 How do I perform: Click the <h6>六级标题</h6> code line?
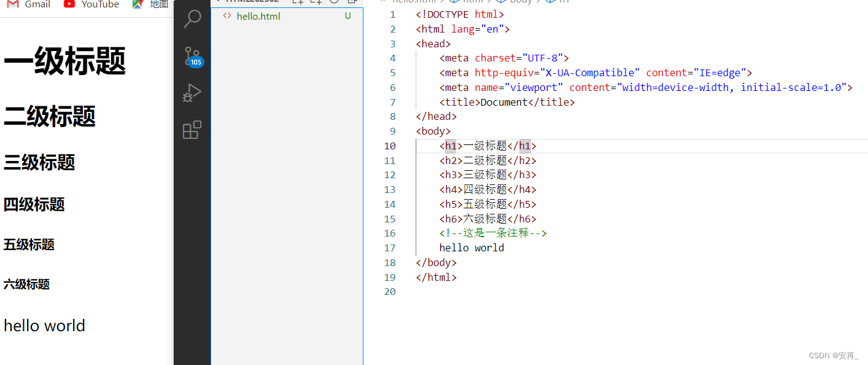[488, 219]
